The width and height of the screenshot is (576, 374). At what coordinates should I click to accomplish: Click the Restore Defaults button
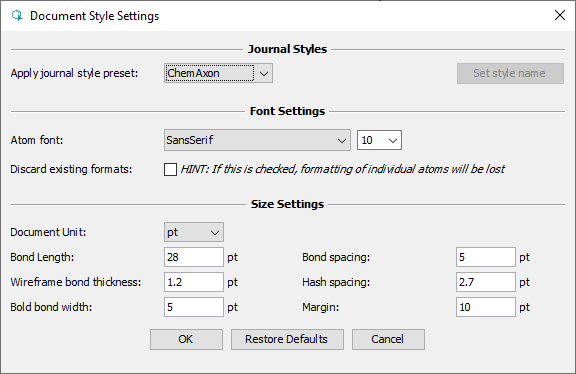[x=287, y=339]
